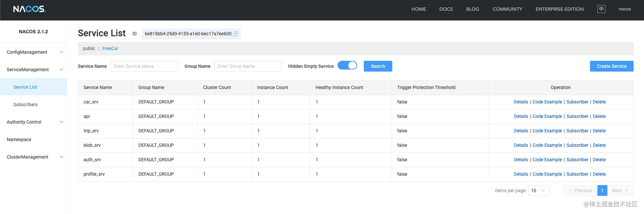Focus the Group Name input

point(248,66)
